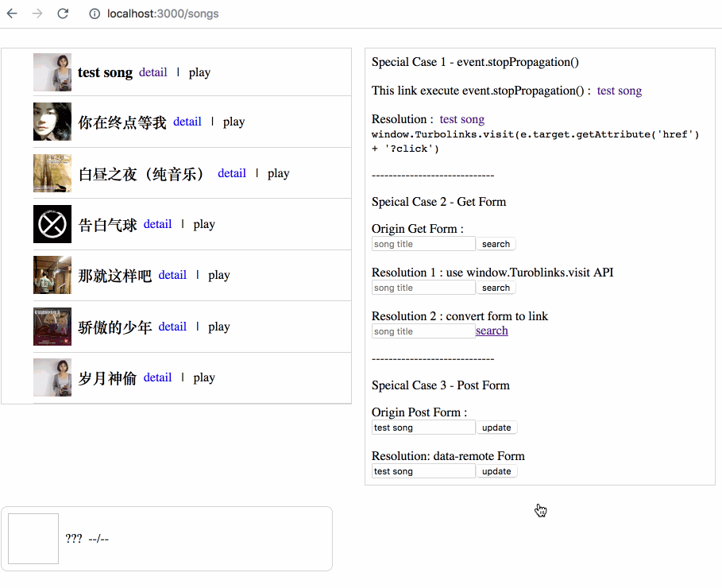
Task: Click the Resolution test song link
Action: tap(461, 119)
